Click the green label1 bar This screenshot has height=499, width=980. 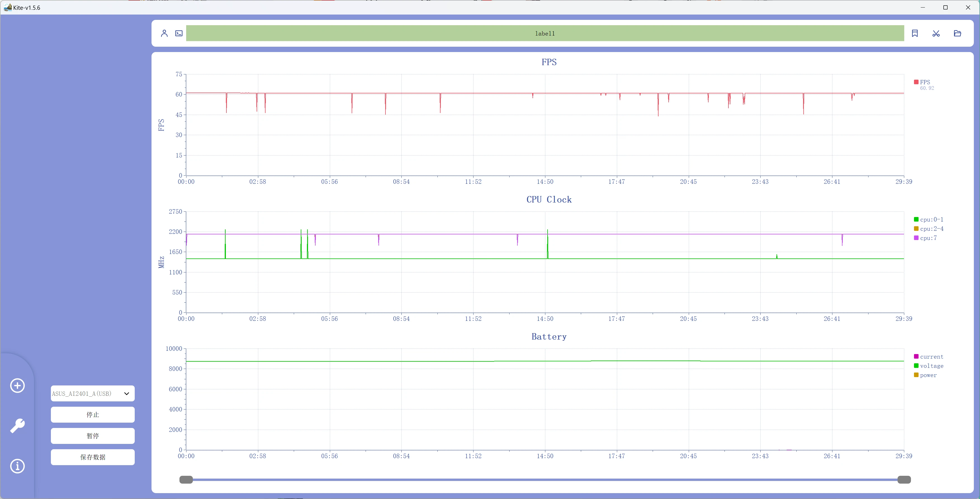pyautogui.click(x=545, y=34)
